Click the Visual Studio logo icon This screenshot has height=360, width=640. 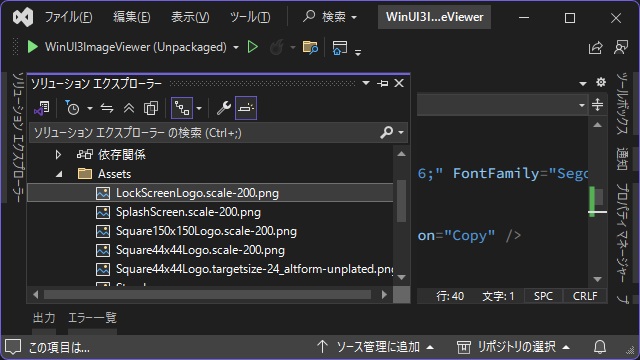(23, 18)
